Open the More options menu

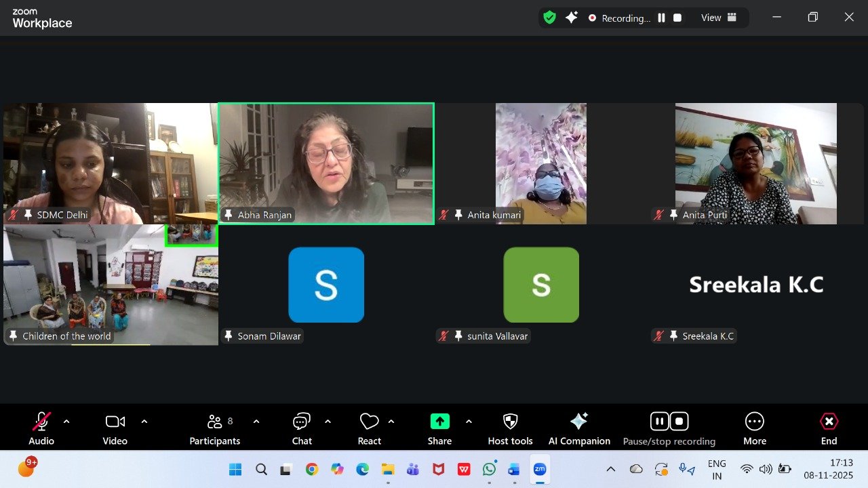pyautogui.click(x=754, y=428)
